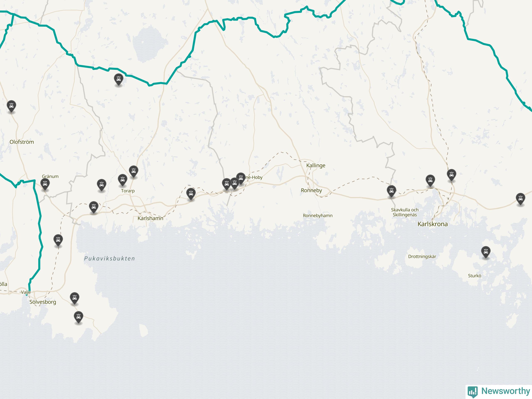The height and width of the screenshot is (399, 532).
Task: Click the car marker overlapping the Hoby label
Action: click(x=241, y=178)
